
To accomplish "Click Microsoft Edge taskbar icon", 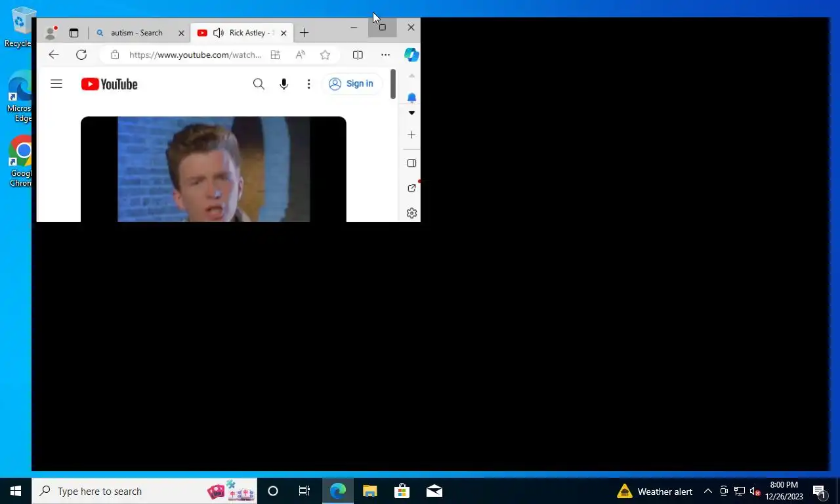I will coord(337,491).
